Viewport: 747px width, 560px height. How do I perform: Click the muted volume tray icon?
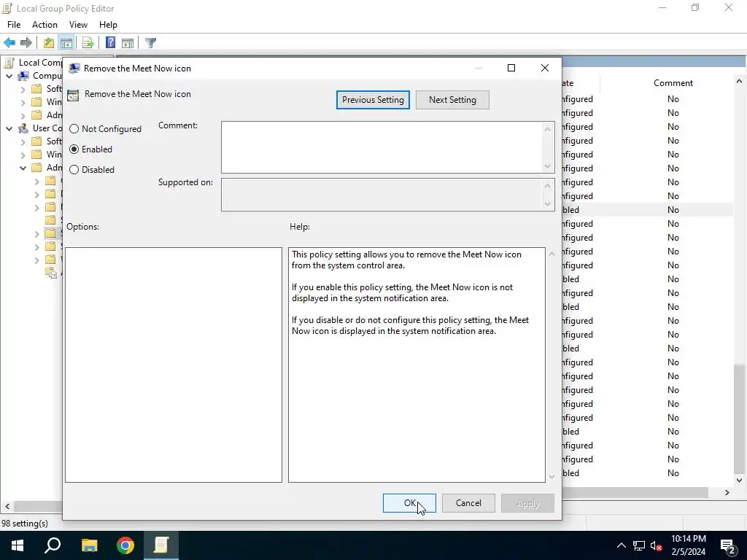tap(656, 545)
